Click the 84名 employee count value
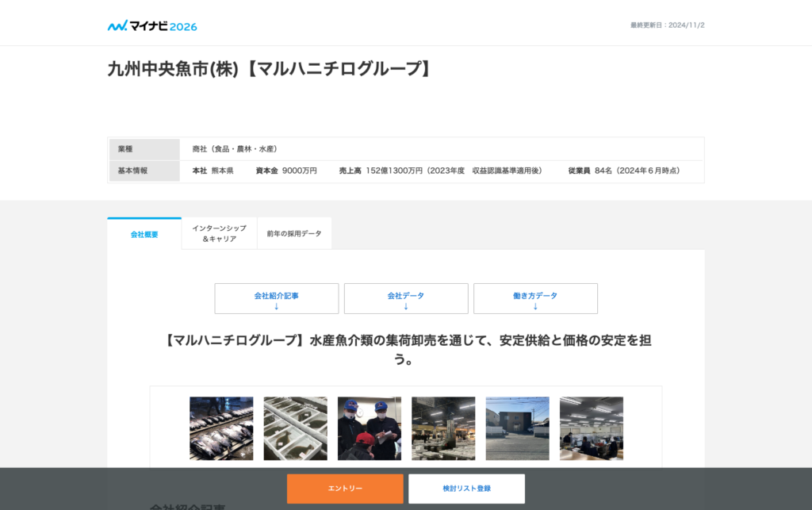Image resolution: width=812 pixels, height=510 pixels. tap(603, 171)
